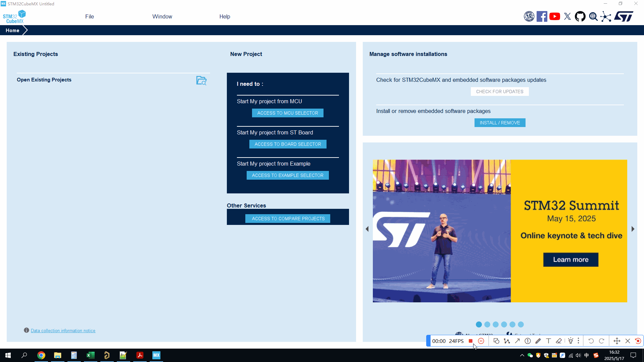Click ACCESS TO BOARD SELECTOR button
The image size is (644, 362).
(288, 144)
